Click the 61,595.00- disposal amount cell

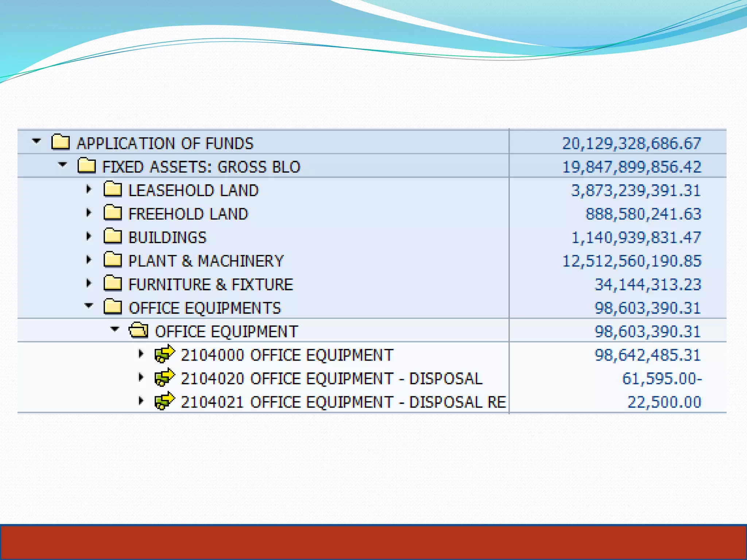pos(662,378)
